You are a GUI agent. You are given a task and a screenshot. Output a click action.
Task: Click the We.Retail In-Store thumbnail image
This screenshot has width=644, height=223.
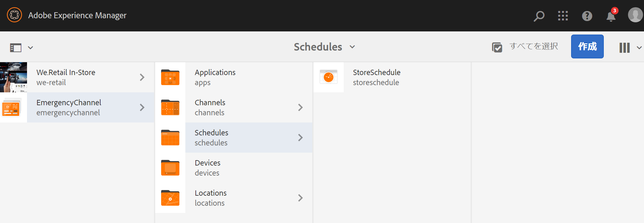14,77
